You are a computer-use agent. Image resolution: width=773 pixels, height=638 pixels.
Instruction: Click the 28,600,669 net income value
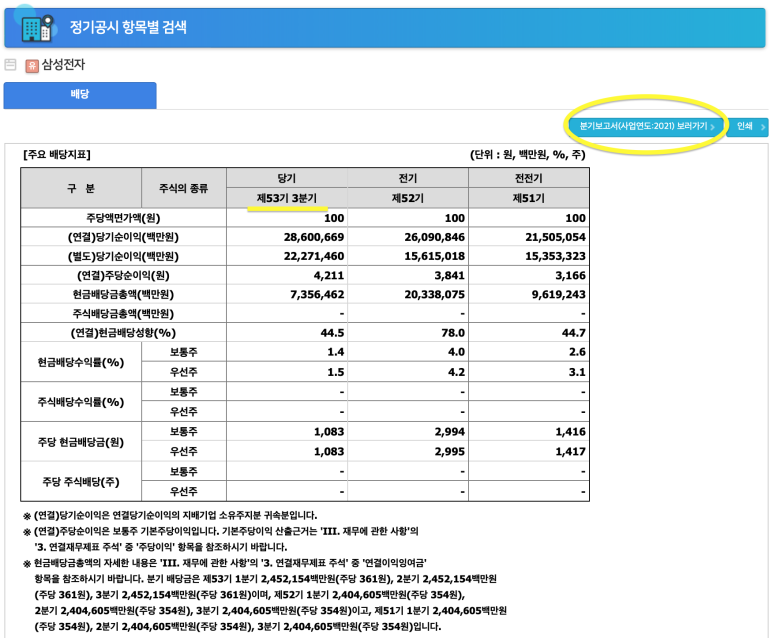(314, 237)
